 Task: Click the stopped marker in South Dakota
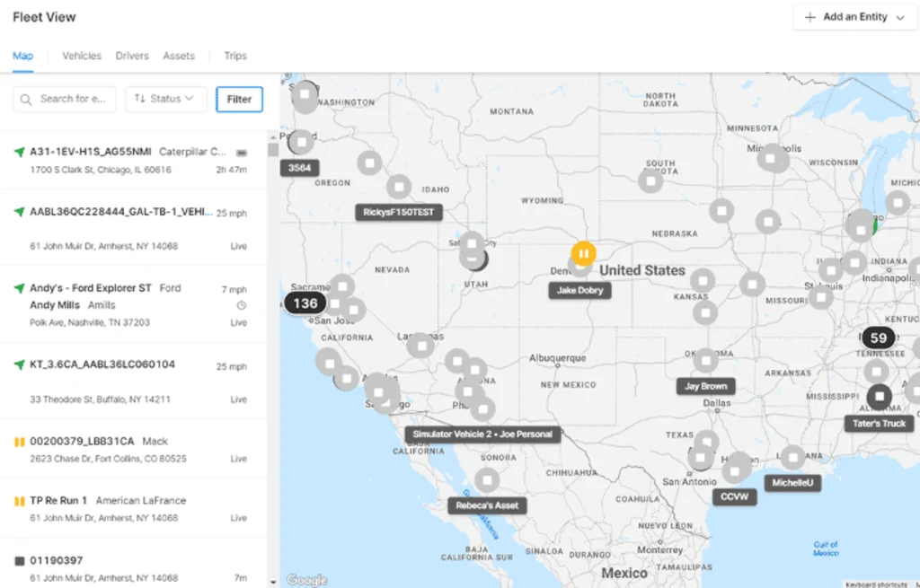(650, 180)
